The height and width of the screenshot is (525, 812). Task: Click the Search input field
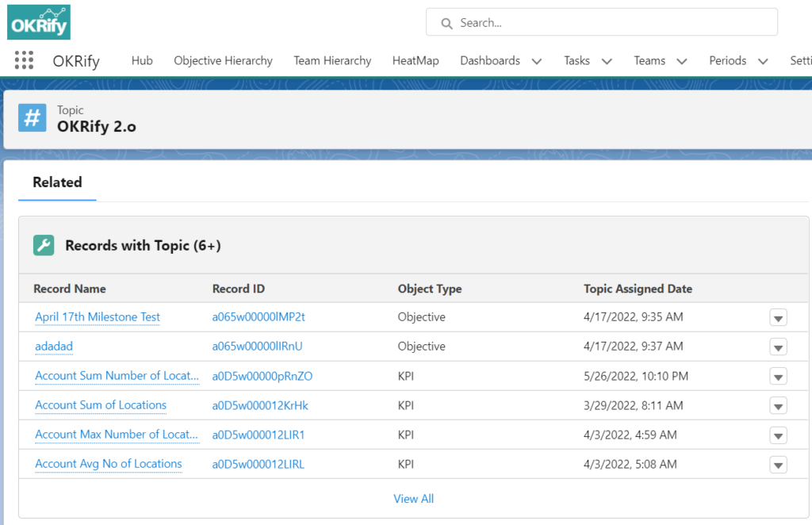601,23
